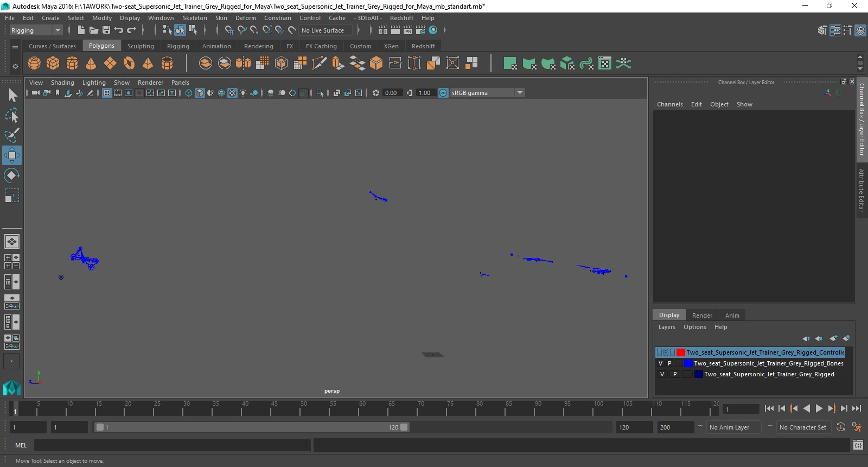This screenshot has width=868, height=467.
Task: Open the Layers menu in Layer Editor
Action: [667, 327]
